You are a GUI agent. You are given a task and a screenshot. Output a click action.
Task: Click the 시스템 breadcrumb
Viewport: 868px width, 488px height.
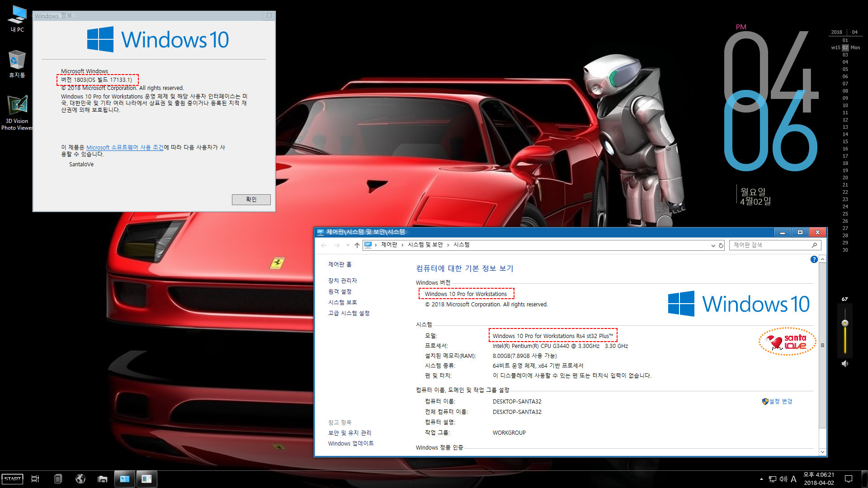(x=461, y=244)
